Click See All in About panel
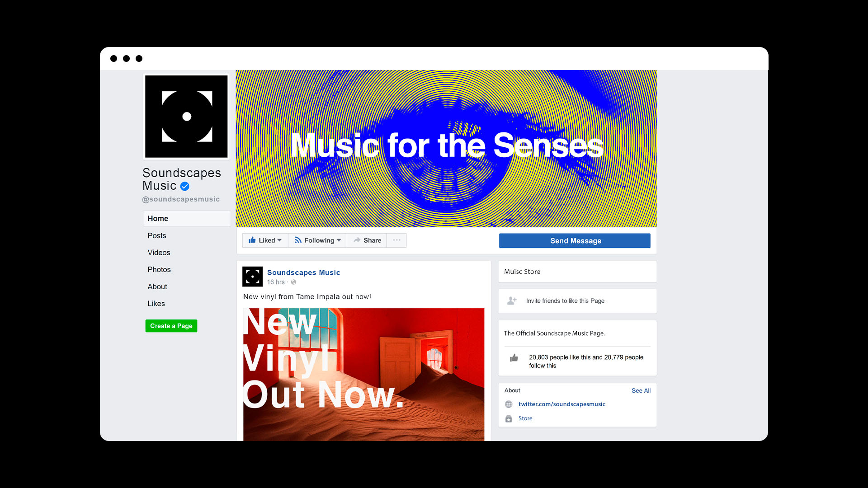868x488 pixels. coord(641,391)
